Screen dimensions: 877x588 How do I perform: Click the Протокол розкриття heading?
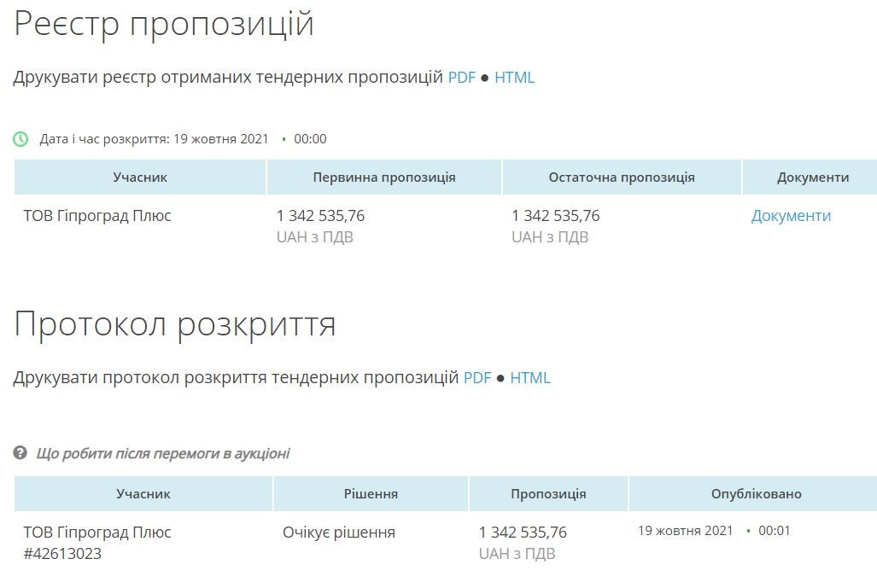point(174,325)
